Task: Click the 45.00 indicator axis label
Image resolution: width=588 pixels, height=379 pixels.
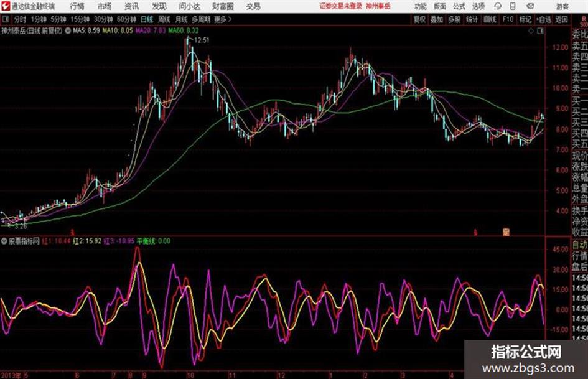Action: [x=560, y=249]
